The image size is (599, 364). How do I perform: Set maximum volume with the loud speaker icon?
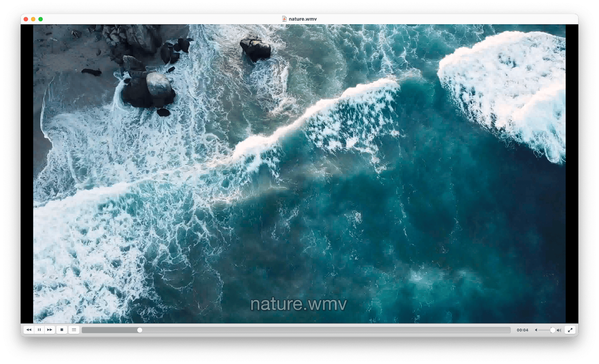tap(559, 330)
